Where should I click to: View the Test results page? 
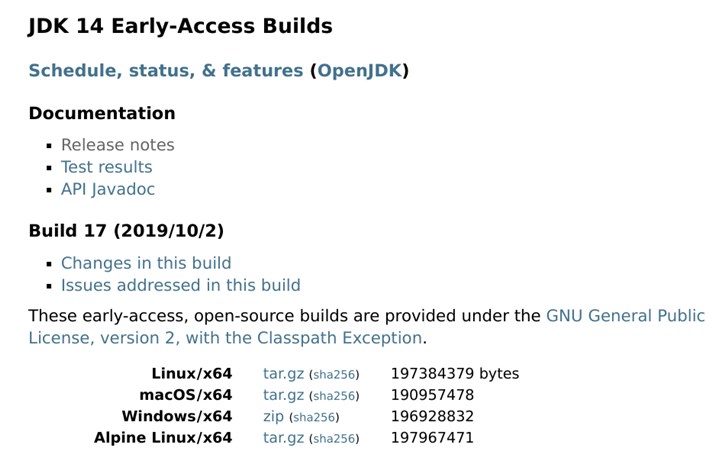[106, 167]
